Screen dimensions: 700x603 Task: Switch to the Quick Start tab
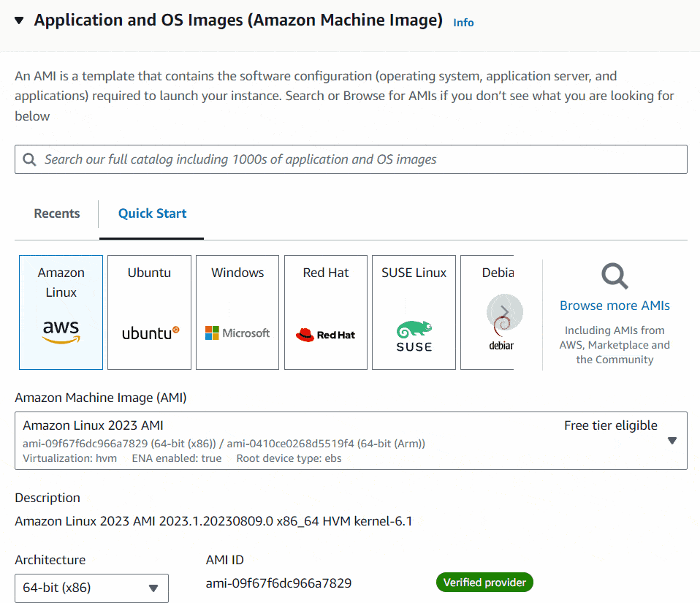[152, 213]
